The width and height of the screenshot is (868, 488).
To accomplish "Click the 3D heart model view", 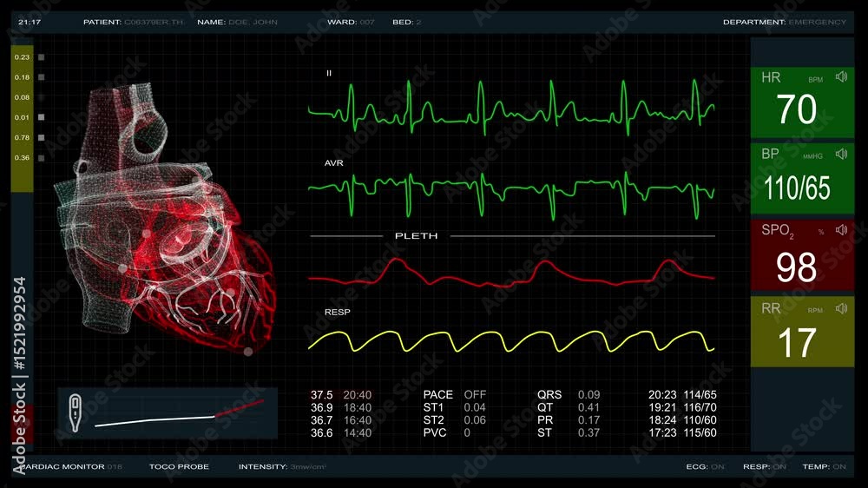I will 166,216.
